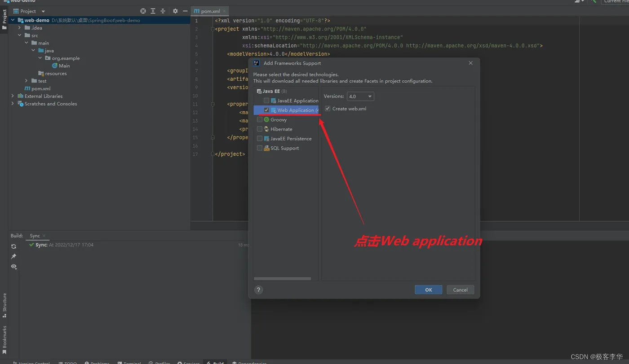
Task: Collapse the java folder
Action: pyautogui.click(x=33, y=51)
